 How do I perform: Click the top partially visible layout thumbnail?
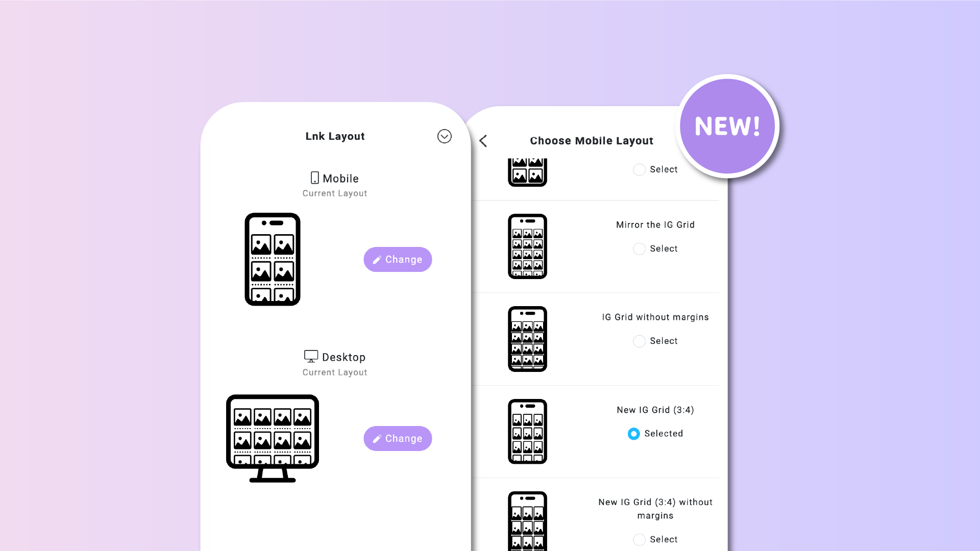527,169
